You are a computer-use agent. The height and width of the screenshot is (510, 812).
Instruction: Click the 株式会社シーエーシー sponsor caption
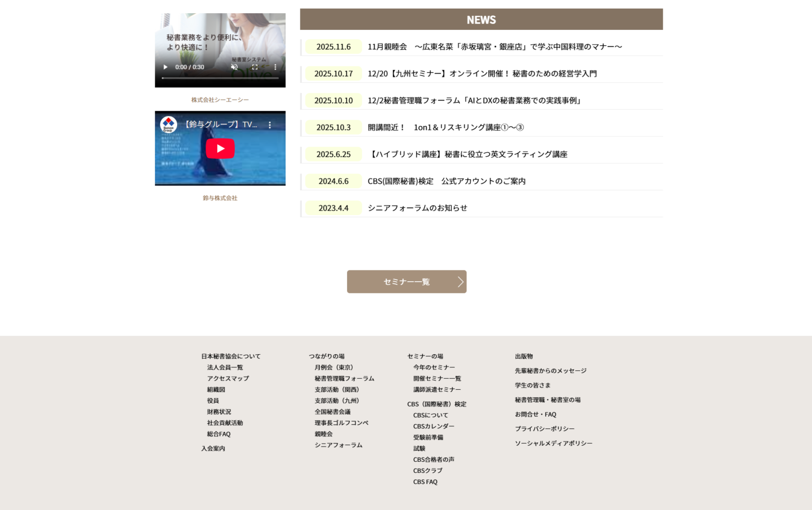point(220,100)
